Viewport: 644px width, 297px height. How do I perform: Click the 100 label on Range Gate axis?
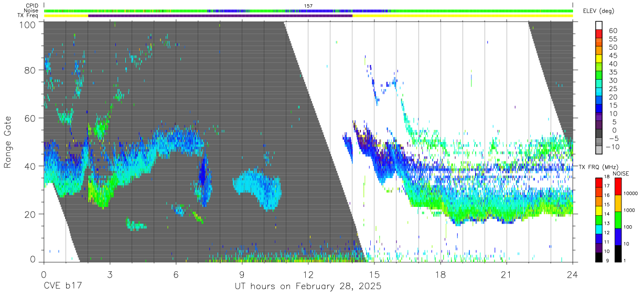tap(28, 24)
